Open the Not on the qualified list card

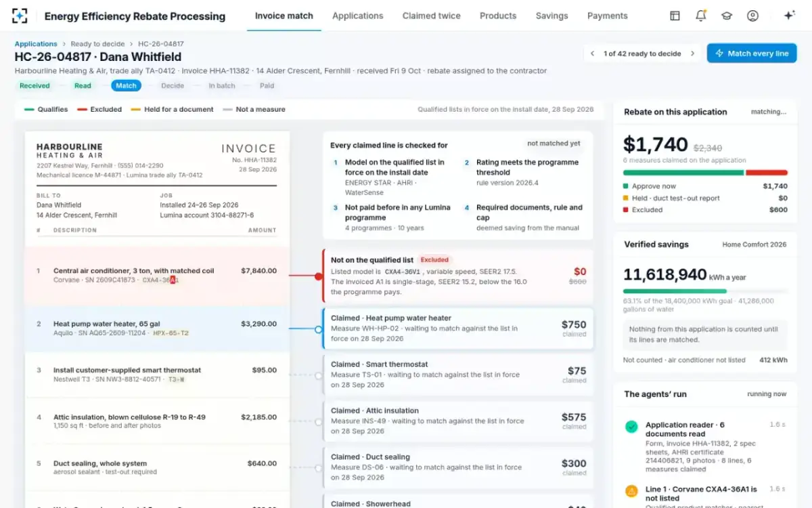point(459,276)
